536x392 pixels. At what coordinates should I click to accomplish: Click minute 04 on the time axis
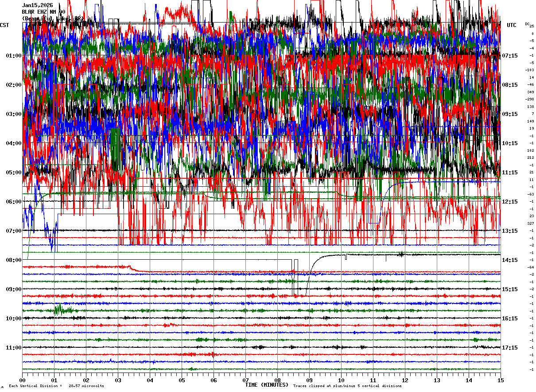150,380
